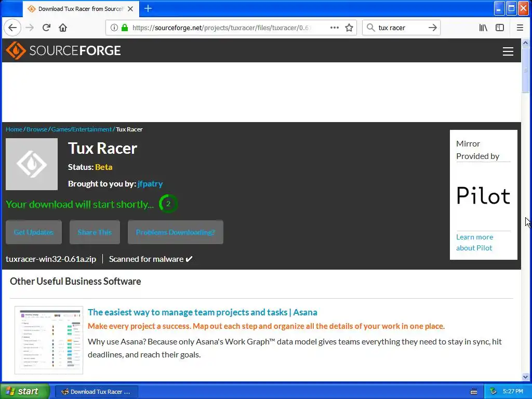The image size is (532, 399).
Task: Click the Share This button
Action: 95,232
